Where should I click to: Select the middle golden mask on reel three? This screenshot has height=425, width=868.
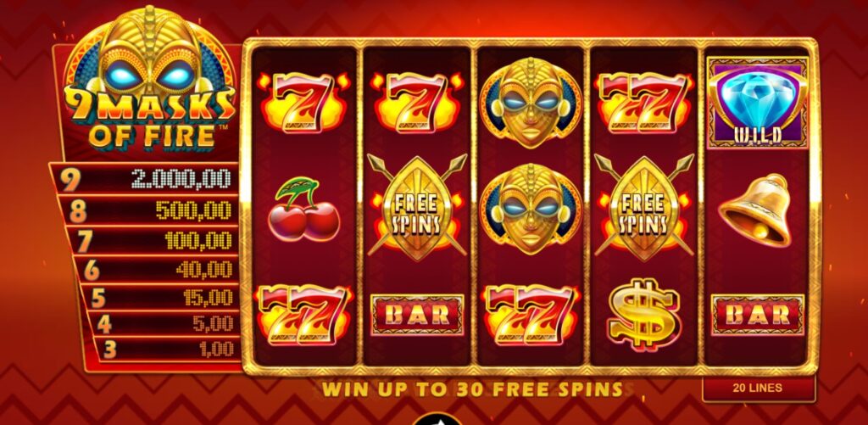531,209
